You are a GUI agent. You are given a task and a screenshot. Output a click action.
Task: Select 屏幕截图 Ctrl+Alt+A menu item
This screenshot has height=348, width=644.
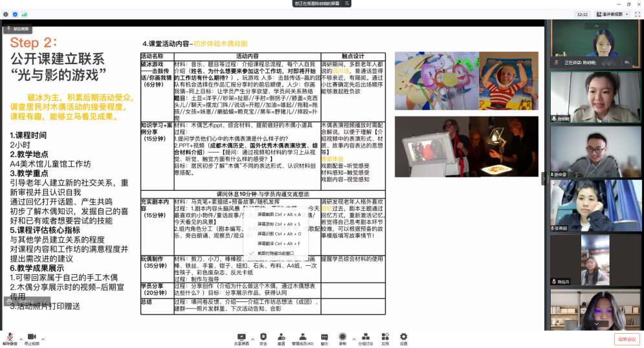(x=279, y=214)
